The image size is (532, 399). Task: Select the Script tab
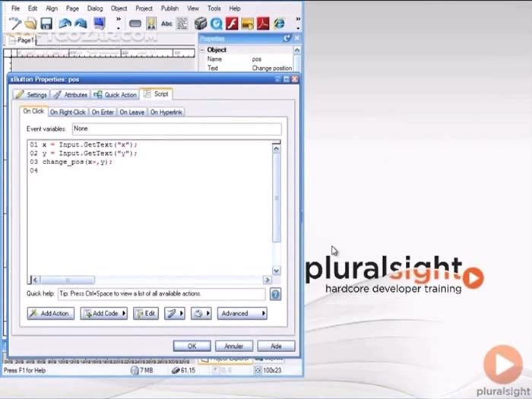(x=156, y=94)
